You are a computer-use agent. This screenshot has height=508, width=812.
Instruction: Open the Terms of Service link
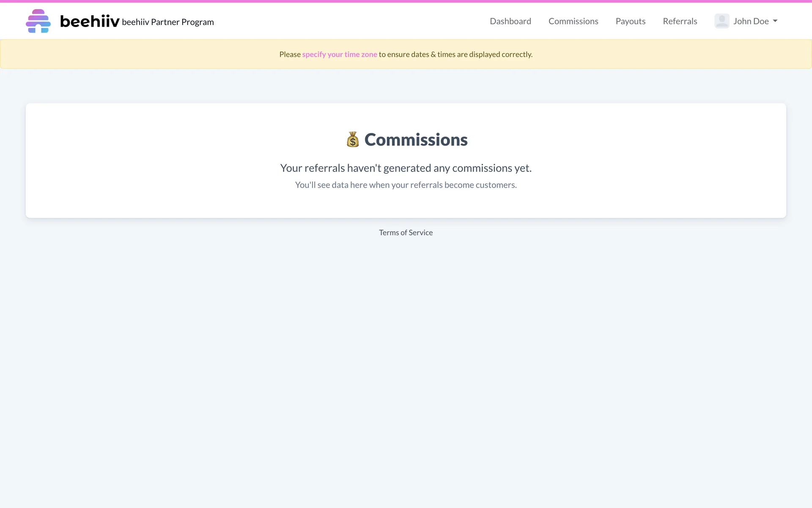pyautogui.click(x=406, y=232)
